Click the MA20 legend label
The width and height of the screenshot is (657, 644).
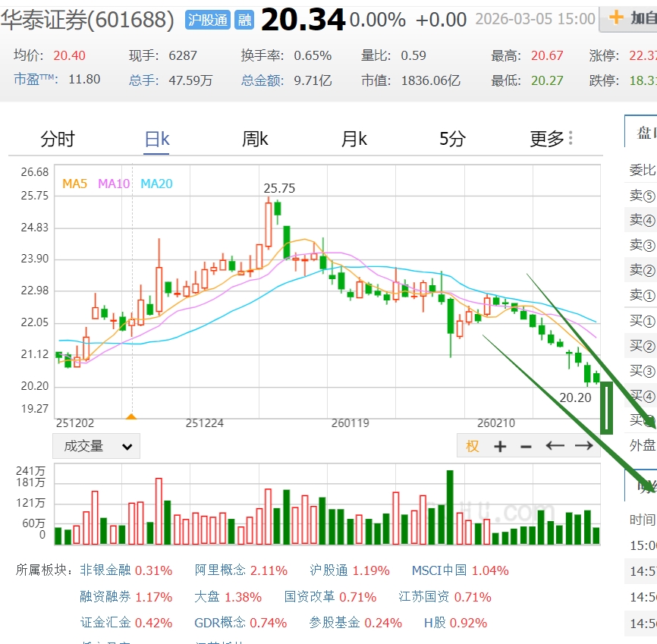tap(156, 184)
